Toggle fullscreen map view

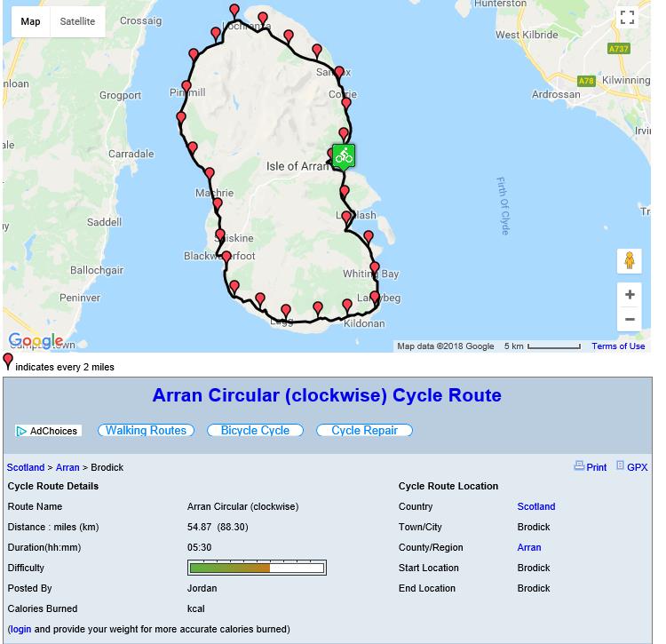[x=627, y=18]
